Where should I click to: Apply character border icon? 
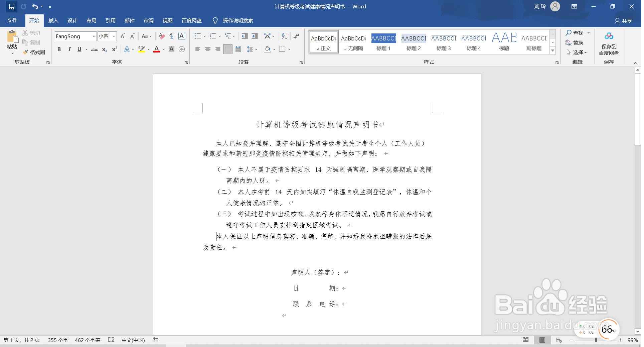pos(182,36)
